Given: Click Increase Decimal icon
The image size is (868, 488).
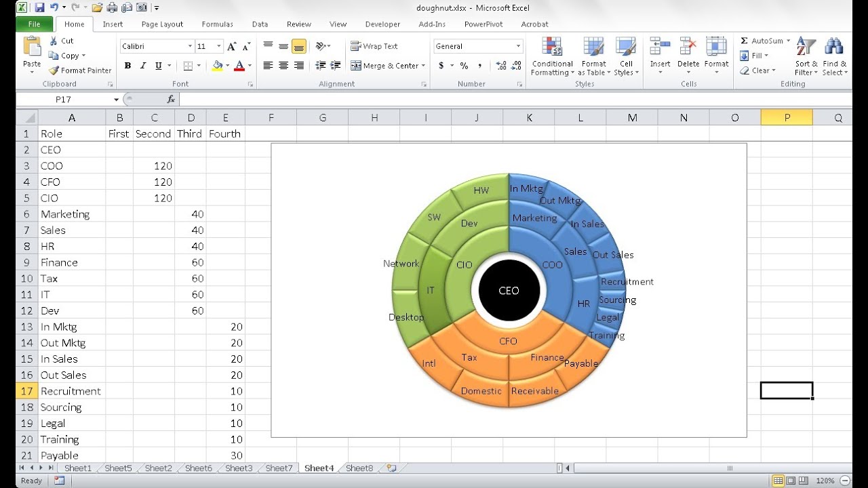Looking at the screenshot, I should pos(501,66).
